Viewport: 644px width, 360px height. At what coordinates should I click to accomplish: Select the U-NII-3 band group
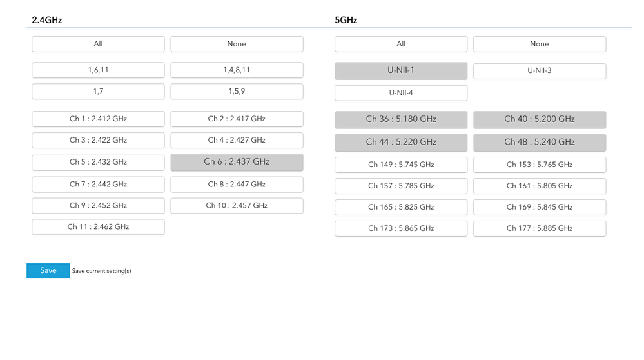540,71
